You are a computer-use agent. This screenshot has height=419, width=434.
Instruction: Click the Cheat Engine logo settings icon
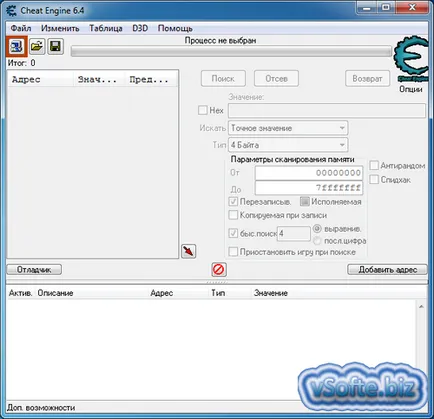point(411,59)
